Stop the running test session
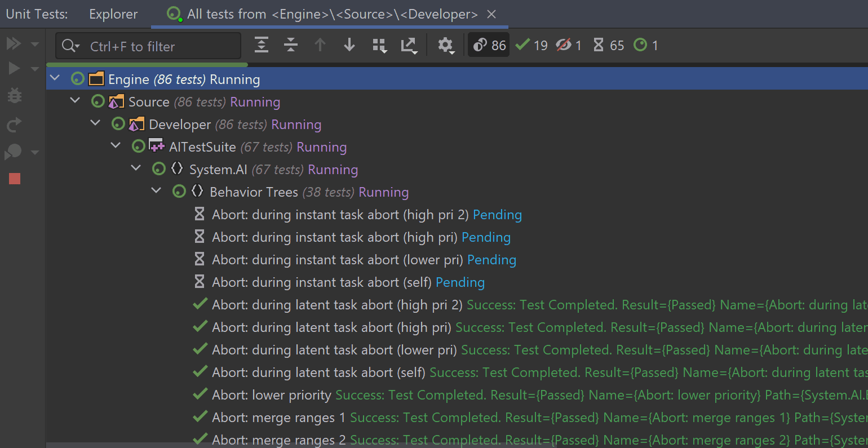This screenshot has height=448, width=868. pos(14,179)
